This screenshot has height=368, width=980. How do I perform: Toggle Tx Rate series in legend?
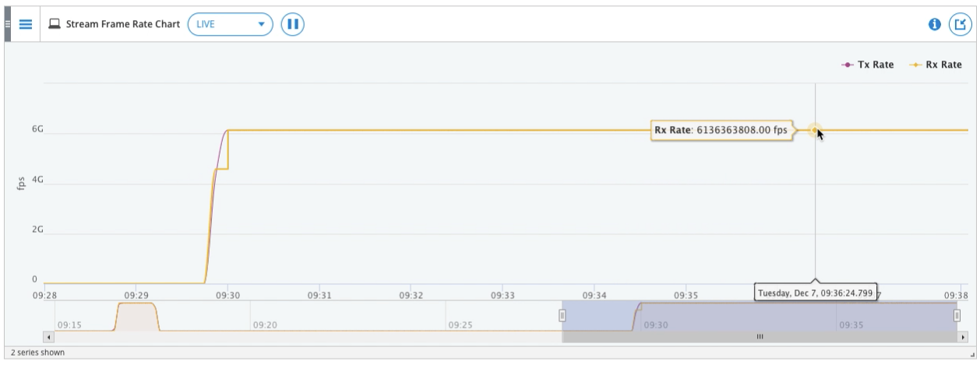click(868, 65)
